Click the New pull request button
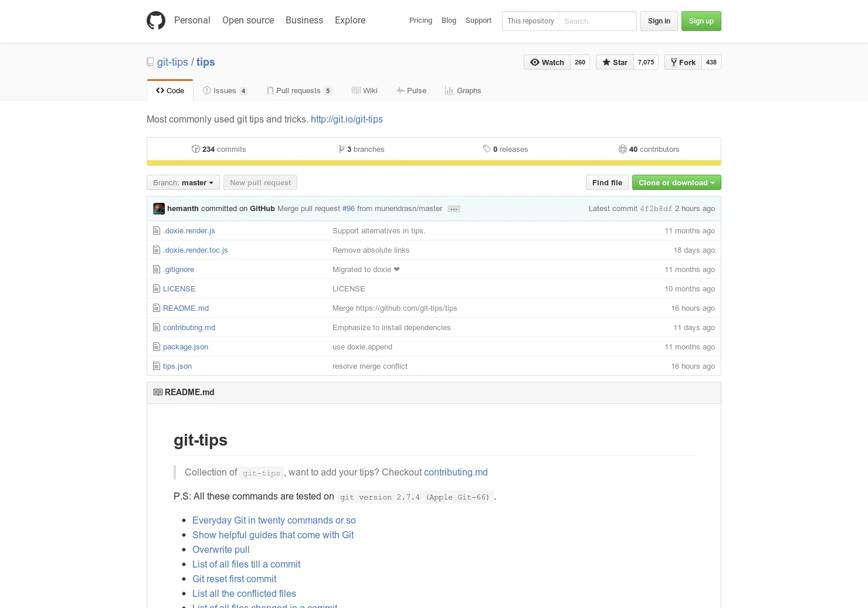868x608 pixels. coord(260,182)
